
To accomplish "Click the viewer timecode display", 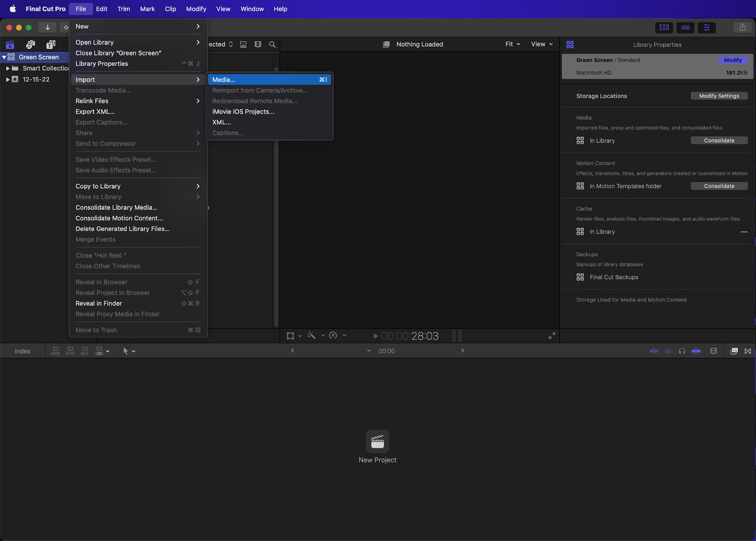I will [410, 336].
